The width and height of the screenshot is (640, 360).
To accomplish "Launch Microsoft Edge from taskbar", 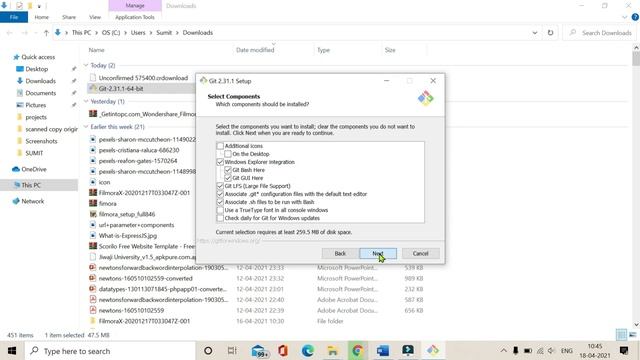I will click(308, 351).
